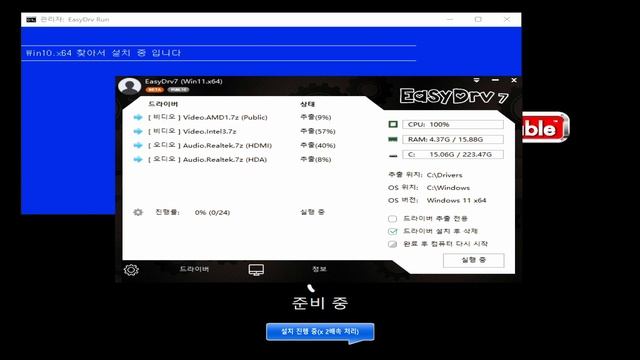Click console icon in EasyDrv Run title bar
Viewport: 640px width, 360px height.
point(31,20)
